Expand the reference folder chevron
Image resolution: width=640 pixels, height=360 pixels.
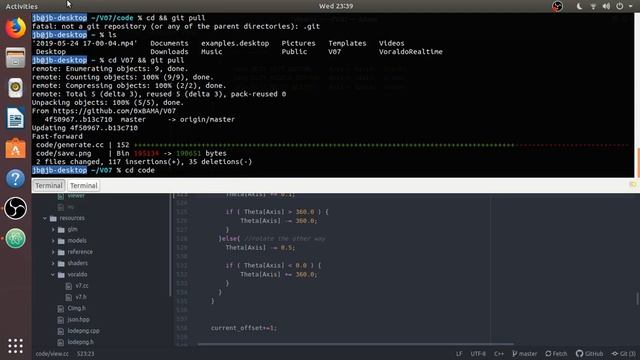point(53,252)
